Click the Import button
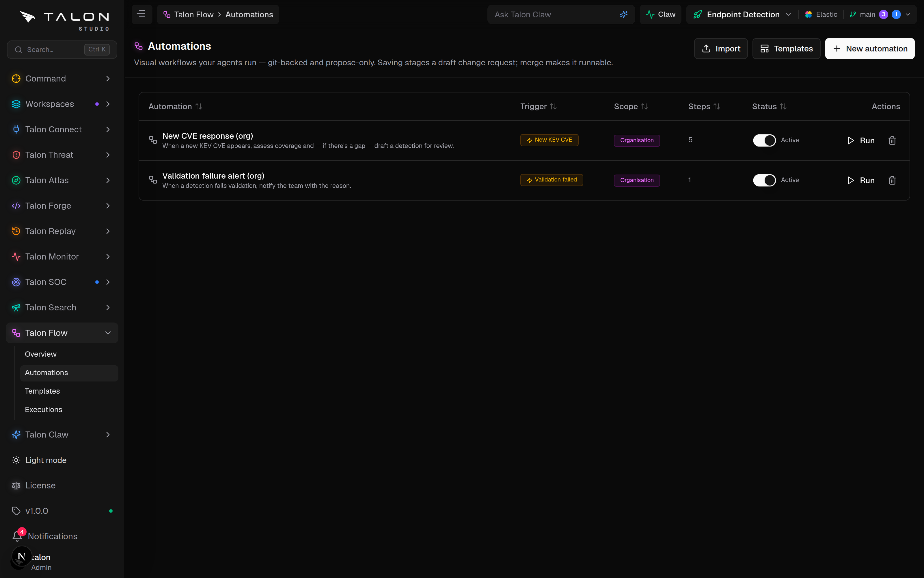This screenshot has height=578, width=924. pos(720,49)
